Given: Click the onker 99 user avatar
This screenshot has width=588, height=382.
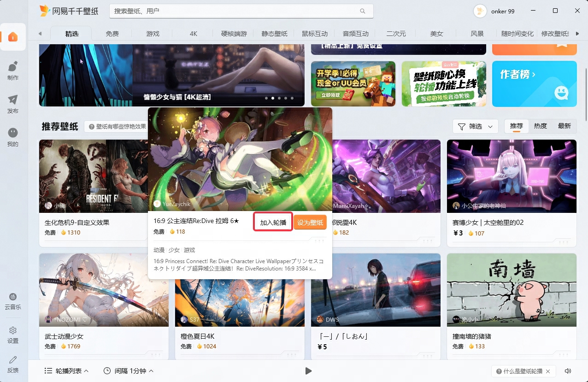Looking at the screenshot, I should pyautogui.click(x=480, y=11).
